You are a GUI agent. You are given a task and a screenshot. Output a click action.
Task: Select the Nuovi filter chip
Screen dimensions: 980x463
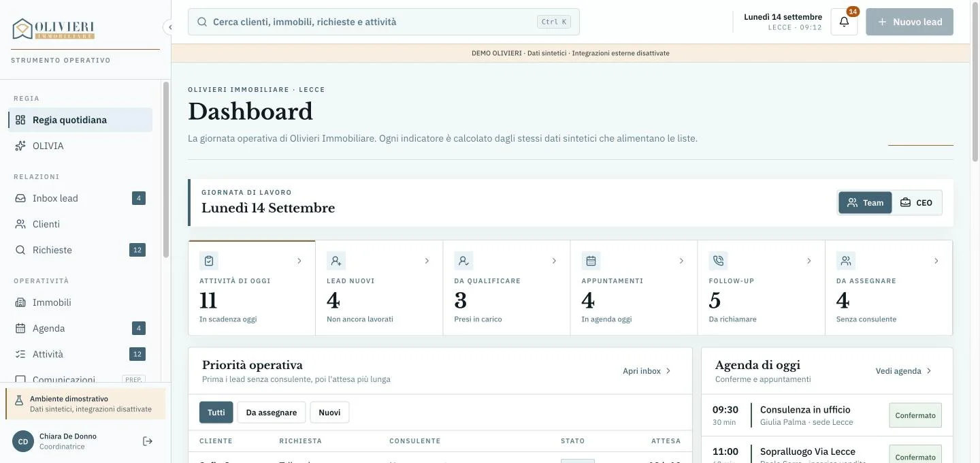click(x=329, y=413)
